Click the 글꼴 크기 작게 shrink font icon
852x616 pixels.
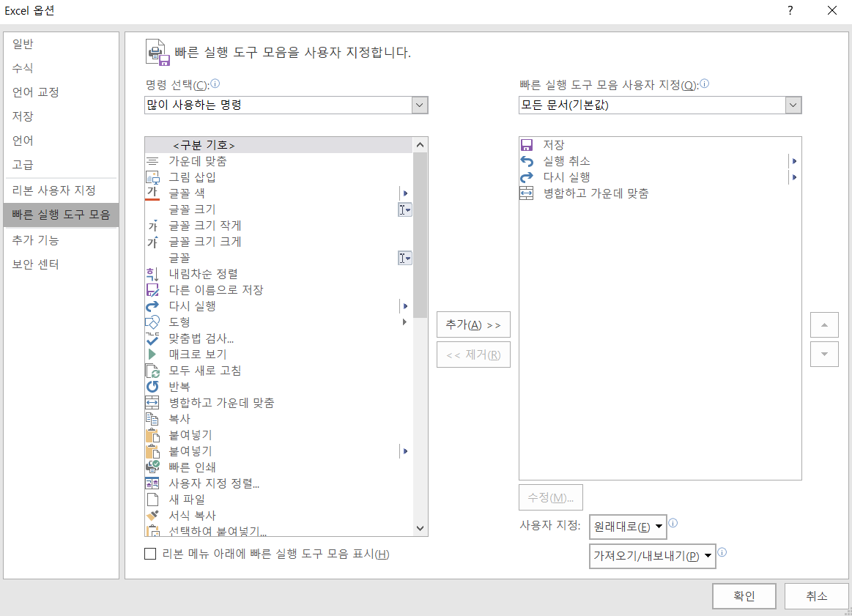152,226
